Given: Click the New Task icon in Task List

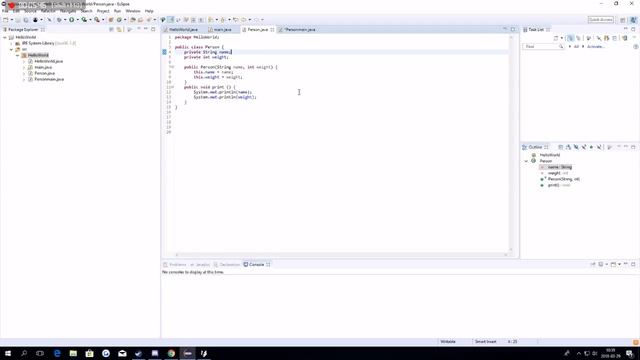Looking at the screenshot, I should pos(556,38).
